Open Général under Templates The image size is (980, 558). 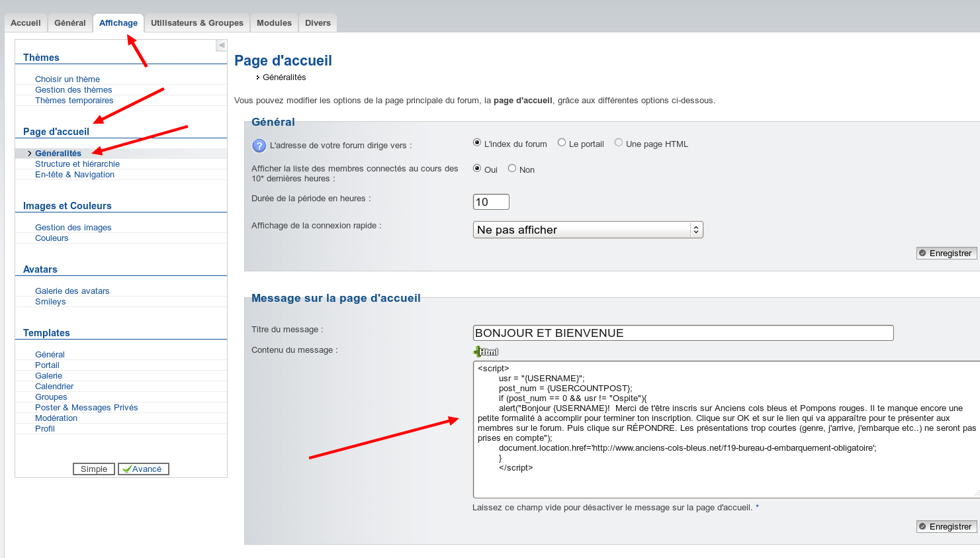pyautogui.click(x=50, y=354)
